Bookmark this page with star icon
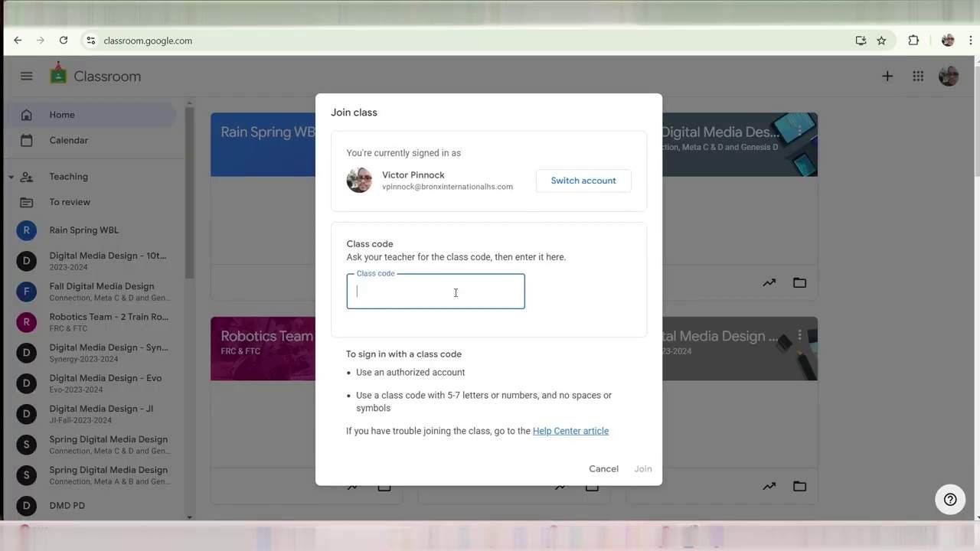Image resolution: width=980 pixels, height=551 pixels. (881, 41)
